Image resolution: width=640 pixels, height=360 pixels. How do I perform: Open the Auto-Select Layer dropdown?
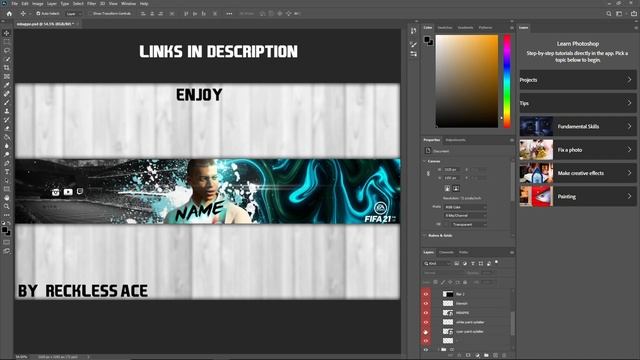click(x=73, y=13)
